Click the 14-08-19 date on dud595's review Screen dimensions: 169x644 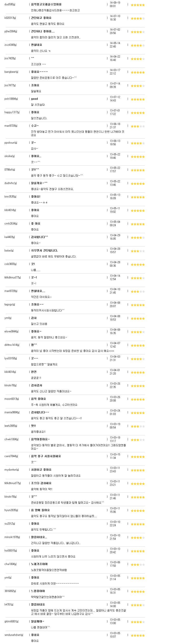click(115, 3)
